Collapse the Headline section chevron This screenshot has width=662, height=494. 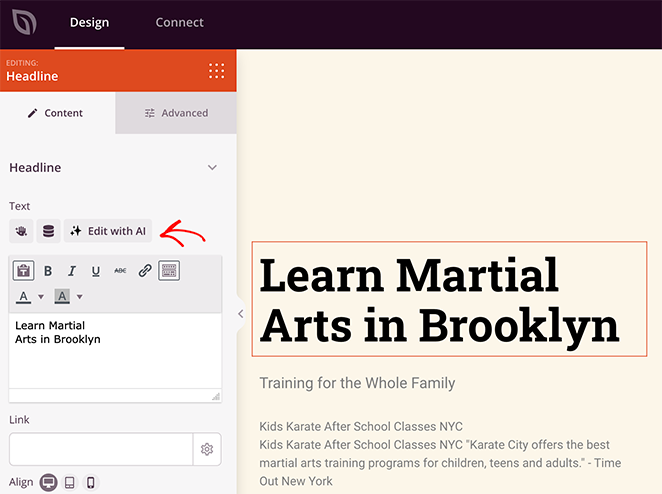click(x=212, y=168)
